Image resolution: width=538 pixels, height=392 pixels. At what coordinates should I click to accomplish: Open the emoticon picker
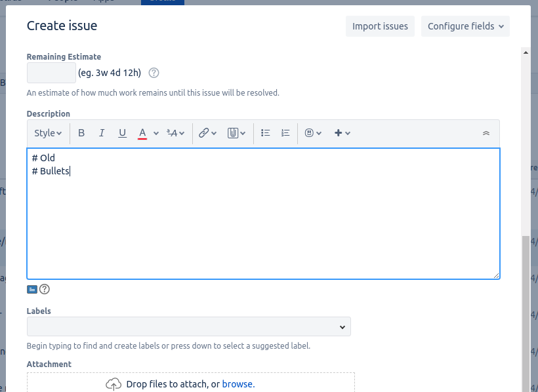click(x=313, y=133)
